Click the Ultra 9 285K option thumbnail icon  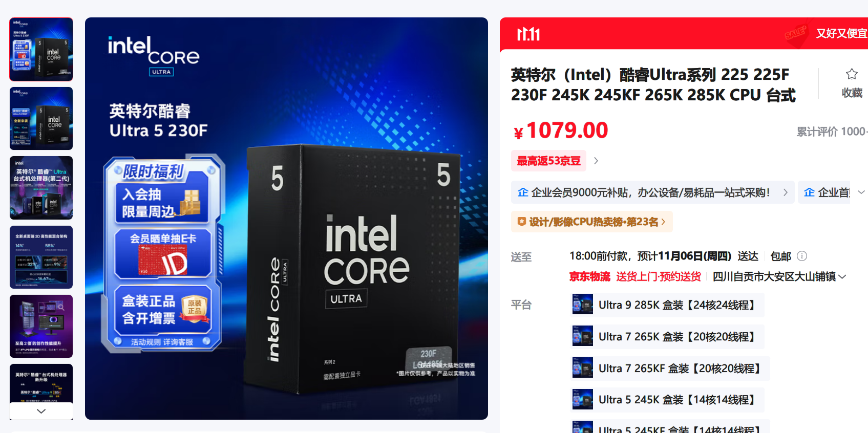[x=583, y=305]
